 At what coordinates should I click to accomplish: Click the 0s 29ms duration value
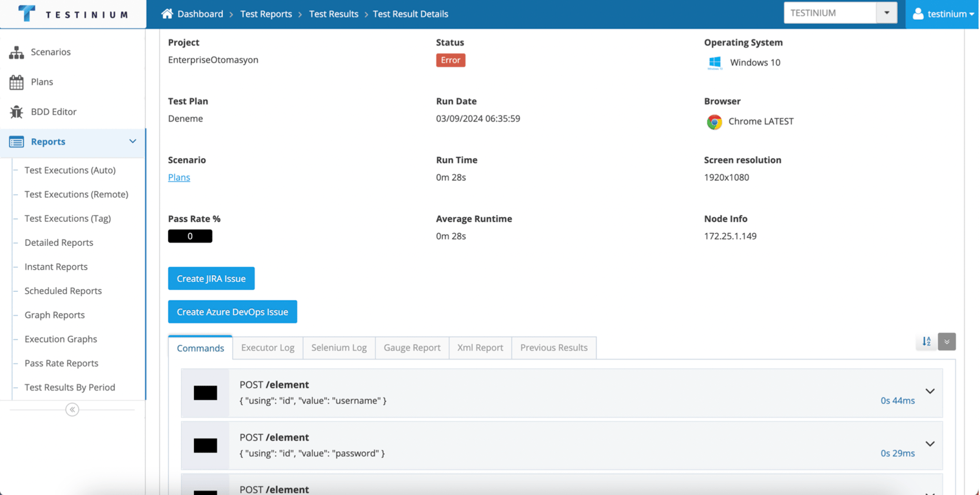point(897,454)
